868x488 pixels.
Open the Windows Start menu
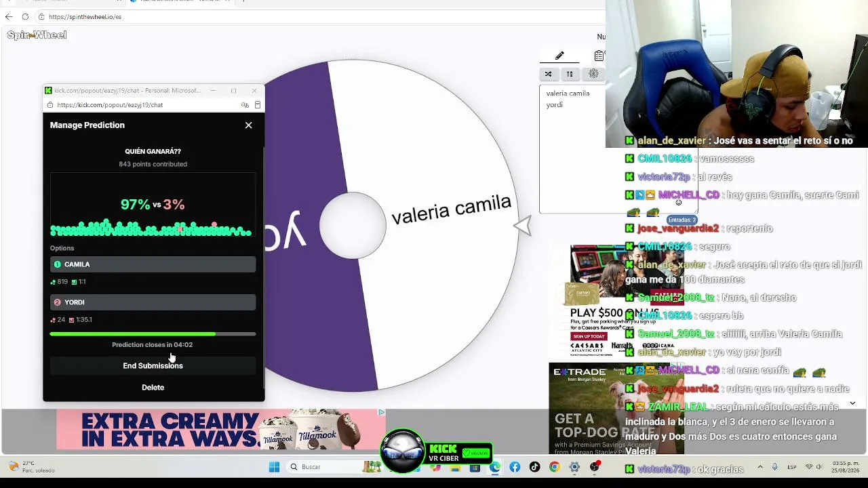[x=274, y=467]
